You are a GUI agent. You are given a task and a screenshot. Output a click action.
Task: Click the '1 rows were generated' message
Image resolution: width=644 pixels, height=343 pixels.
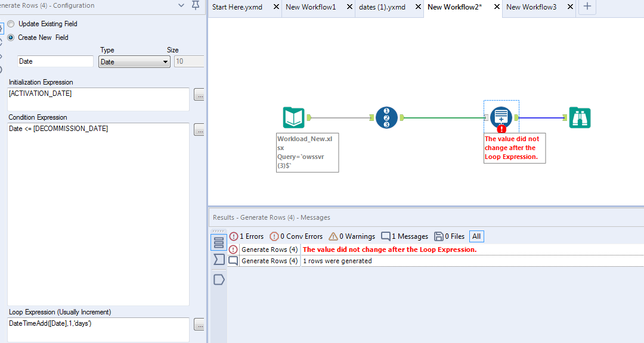point(337,261)
